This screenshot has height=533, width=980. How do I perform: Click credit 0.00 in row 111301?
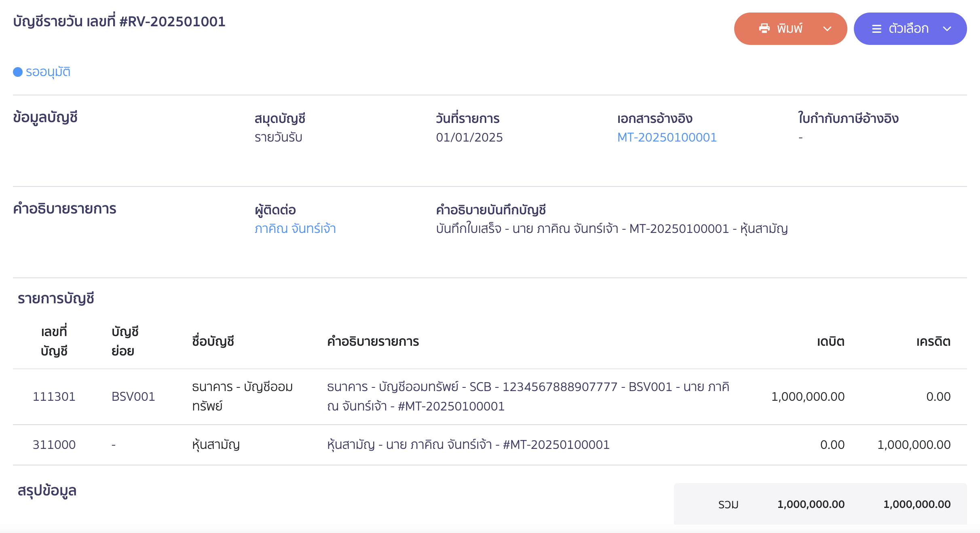[x=938, y=397]
